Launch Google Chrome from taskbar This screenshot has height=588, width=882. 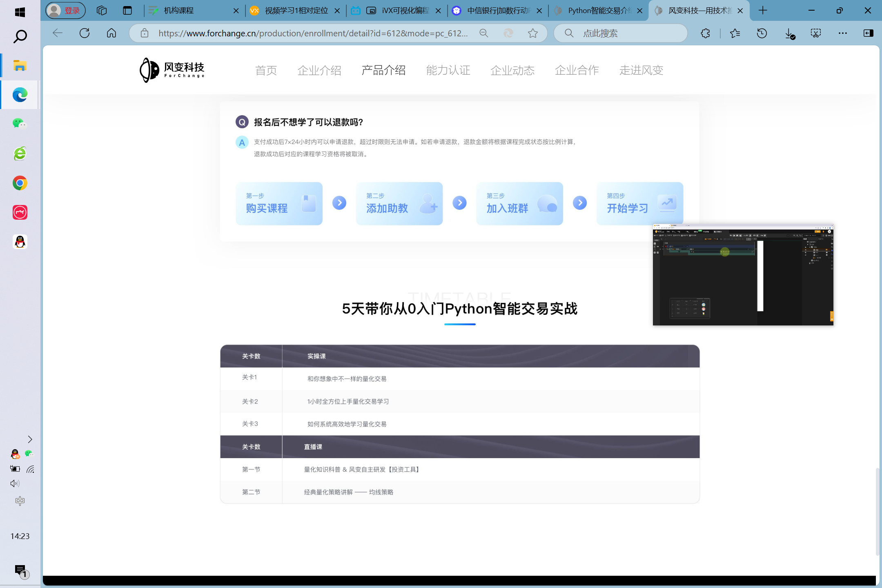[x=20, y=183]
